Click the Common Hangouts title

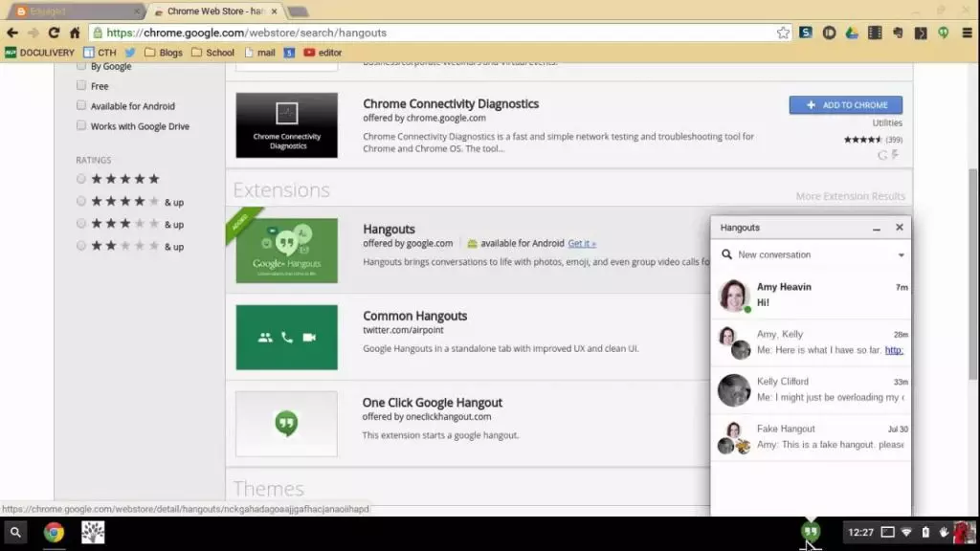coord(415,316)
